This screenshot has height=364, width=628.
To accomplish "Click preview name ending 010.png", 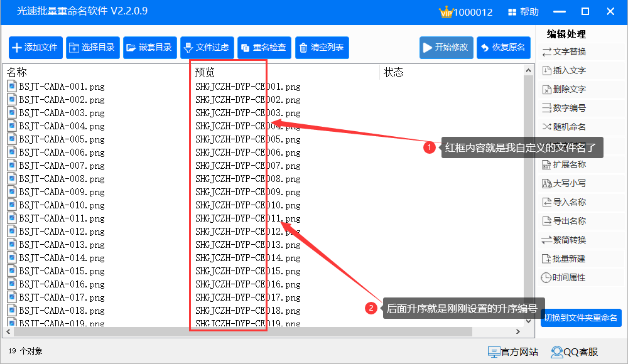I will (248, 205).
